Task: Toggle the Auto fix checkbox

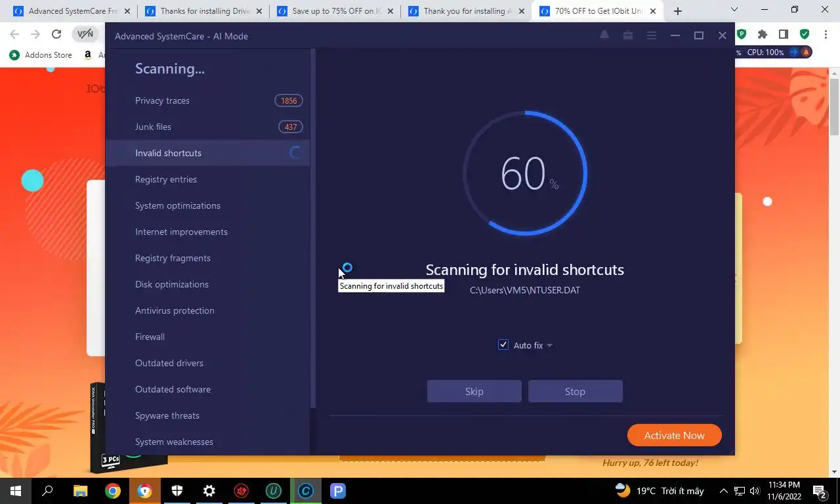Action: 503,345
